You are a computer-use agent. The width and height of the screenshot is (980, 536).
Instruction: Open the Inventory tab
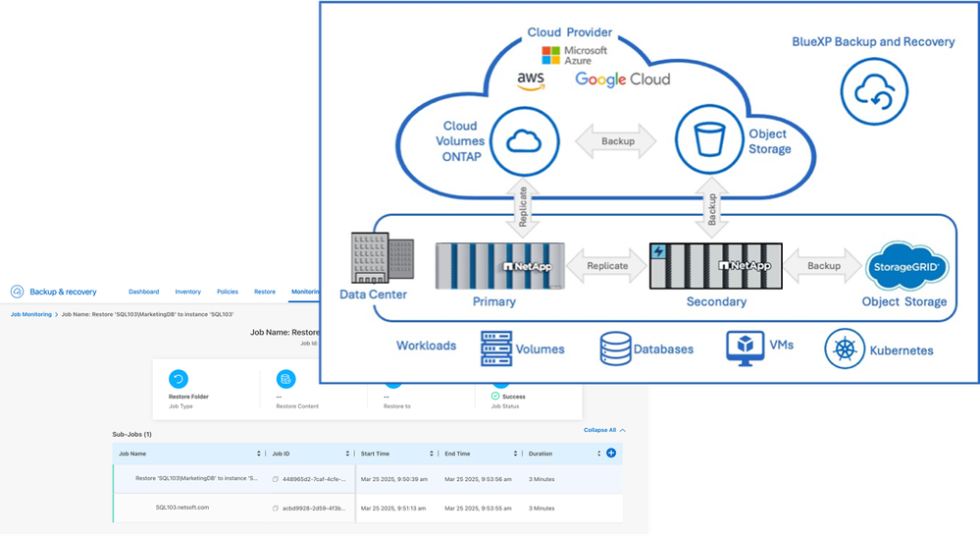(187, 292)
